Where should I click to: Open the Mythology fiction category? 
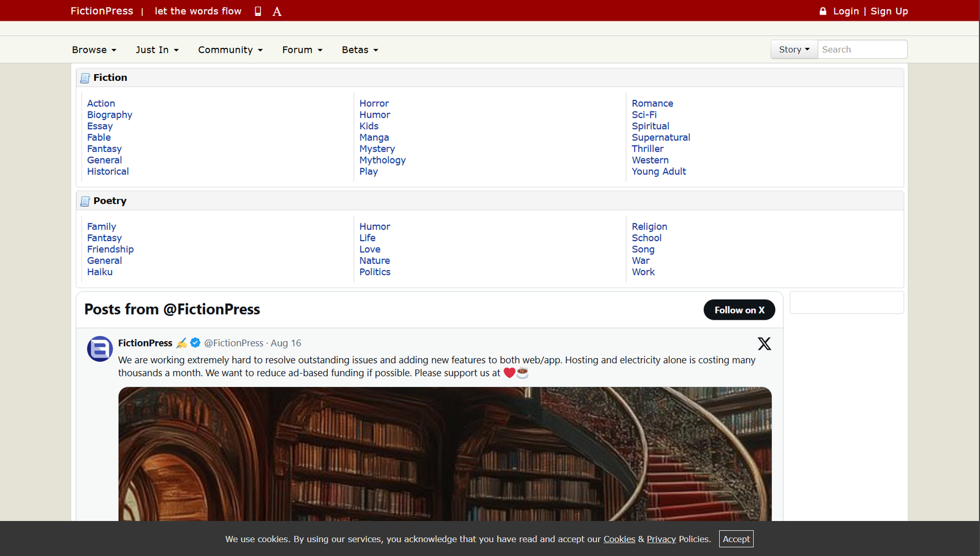point(383,160)
